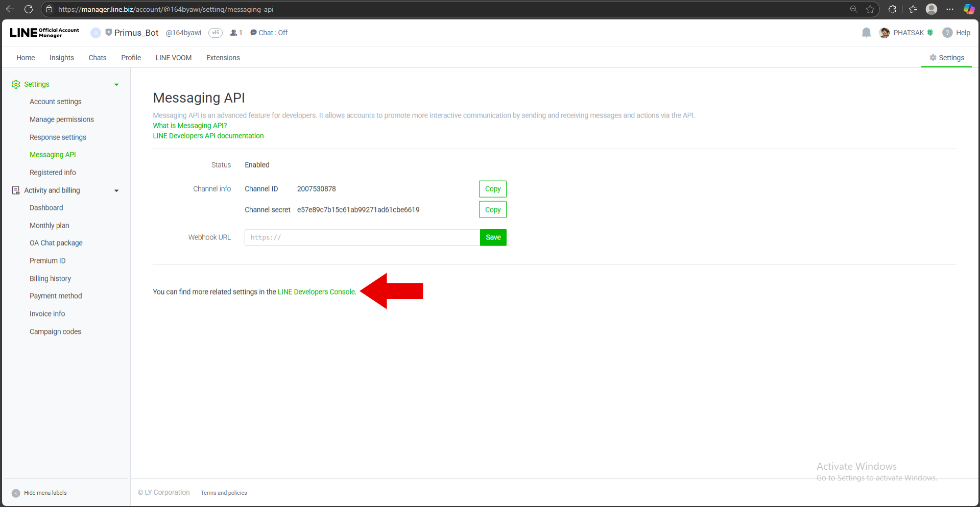980x507 pixels.
Task: Open the Extensions tab
Action: tap(223, 58)
